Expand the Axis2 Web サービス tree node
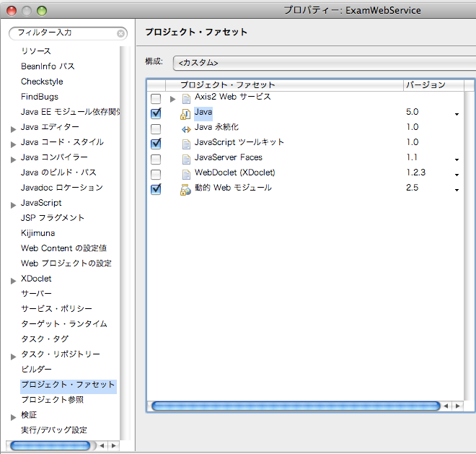The image size is (476, 454). [172, 98]
